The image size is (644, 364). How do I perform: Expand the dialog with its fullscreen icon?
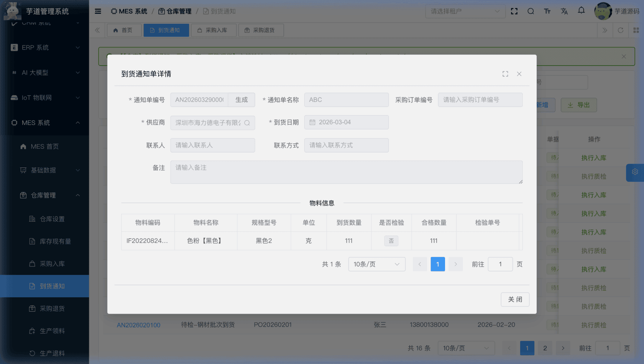505,74
